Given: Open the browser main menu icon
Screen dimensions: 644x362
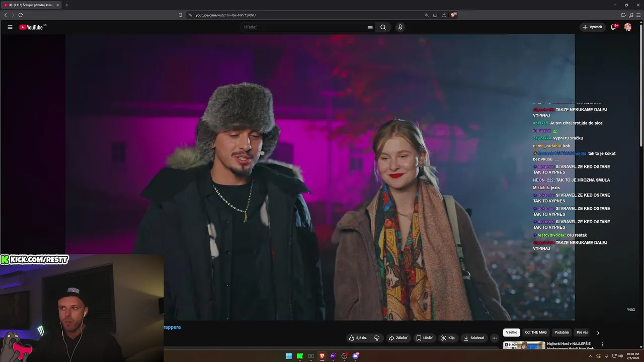Looking at the screenshot, I should 638,15.
